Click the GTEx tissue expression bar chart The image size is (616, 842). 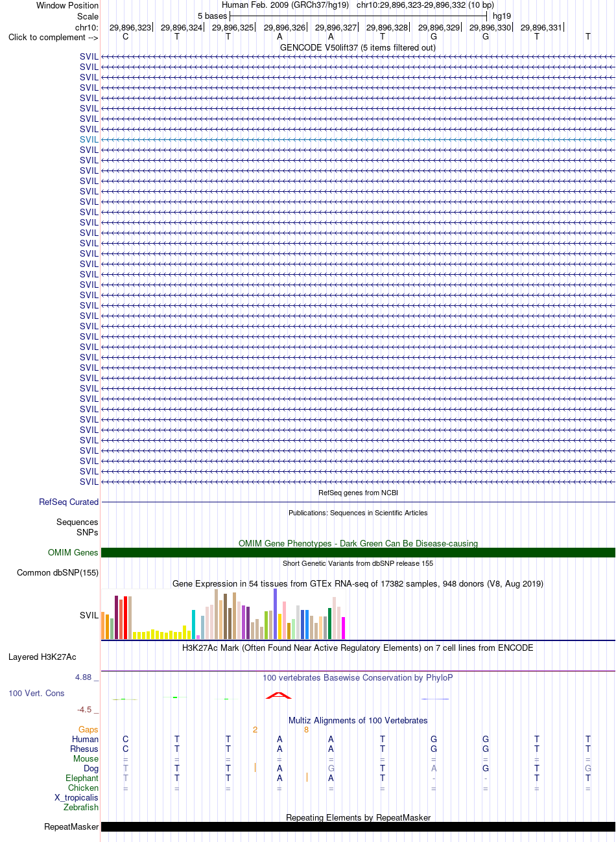(x=223, y=614)
